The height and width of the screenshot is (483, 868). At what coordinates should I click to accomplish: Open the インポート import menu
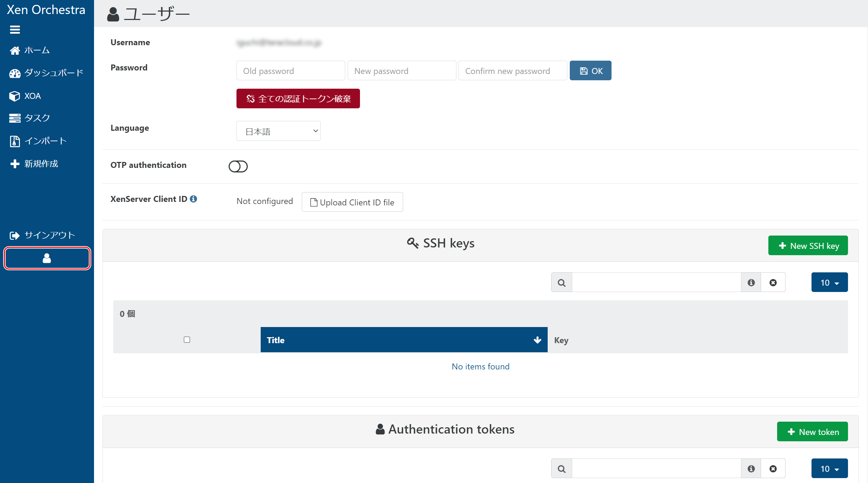click(38, 141)
